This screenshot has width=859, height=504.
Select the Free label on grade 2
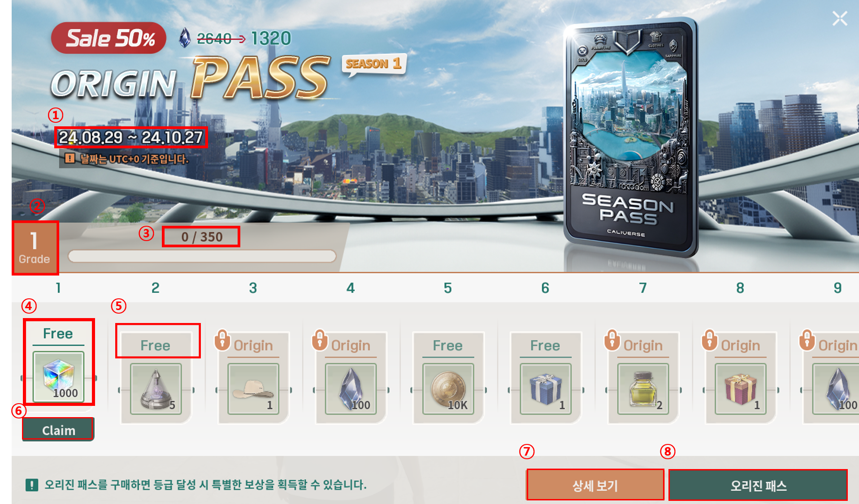[156, 345]
